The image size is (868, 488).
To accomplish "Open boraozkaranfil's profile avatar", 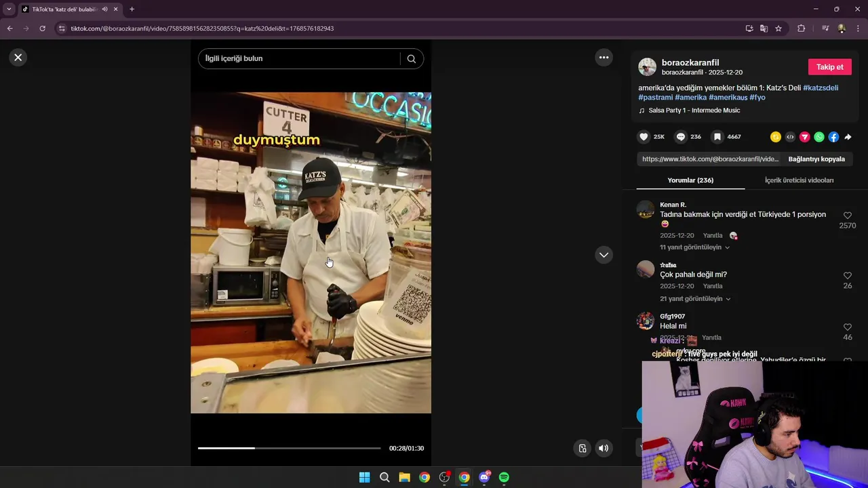I will pos(647,67).
